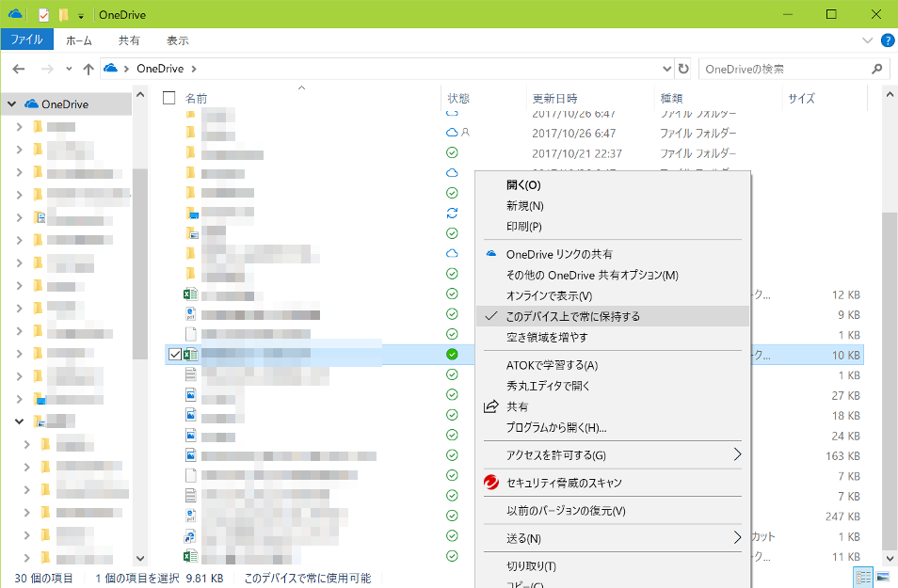
Task: Click the shortcut icon of the 1 KB ショートカット file
Action: pyautogui.click(x=190, y=536)
